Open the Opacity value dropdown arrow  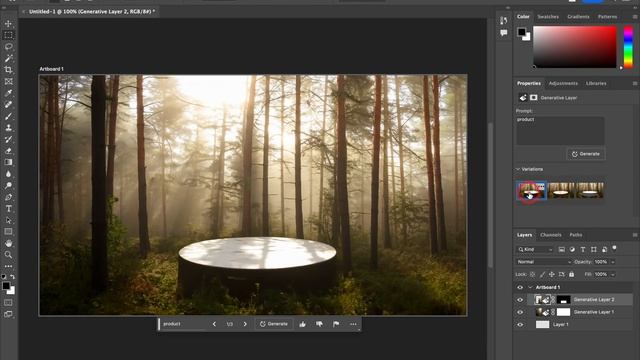(613, 262)
